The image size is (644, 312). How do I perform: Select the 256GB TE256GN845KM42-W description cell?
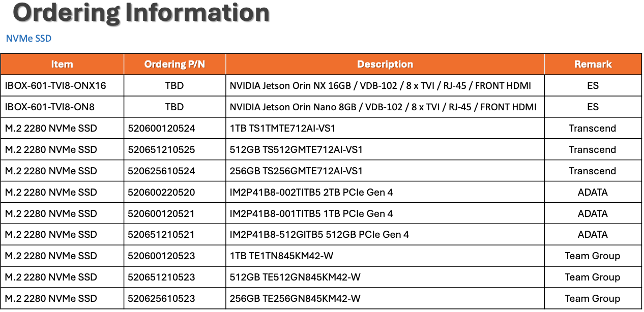coord(385,299)
